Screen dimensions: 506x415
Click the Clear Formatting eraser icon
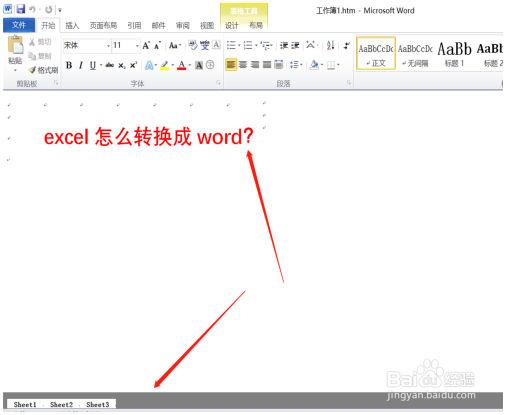[x=193, y=45]
